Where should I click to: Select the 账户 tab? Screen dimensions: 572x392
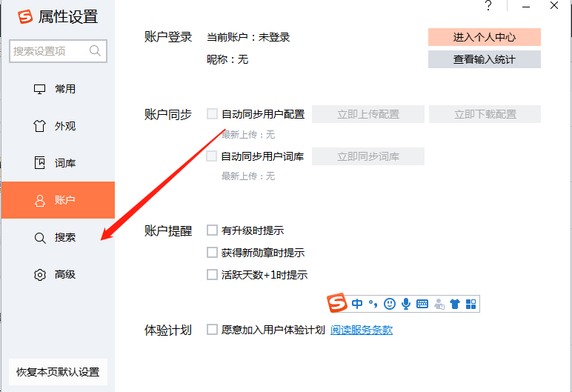tap(58, 200)
